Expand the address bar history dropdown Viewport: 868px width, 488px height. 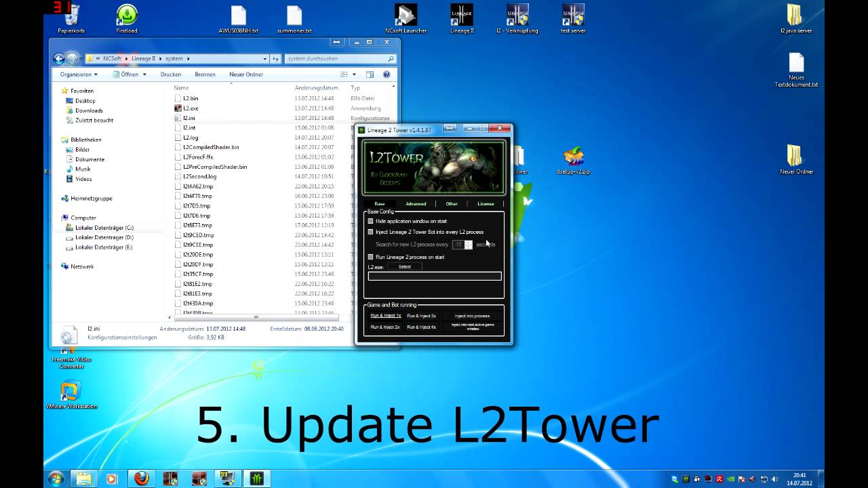pyautogui.click(x=265, y=59)
